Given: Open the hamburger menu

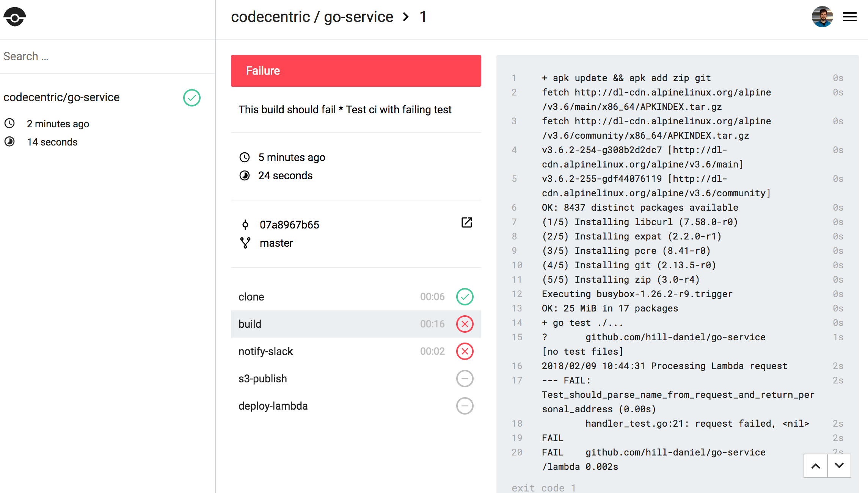Looking at the screenshot, I should pyautogui.click(x=849, y=17).
